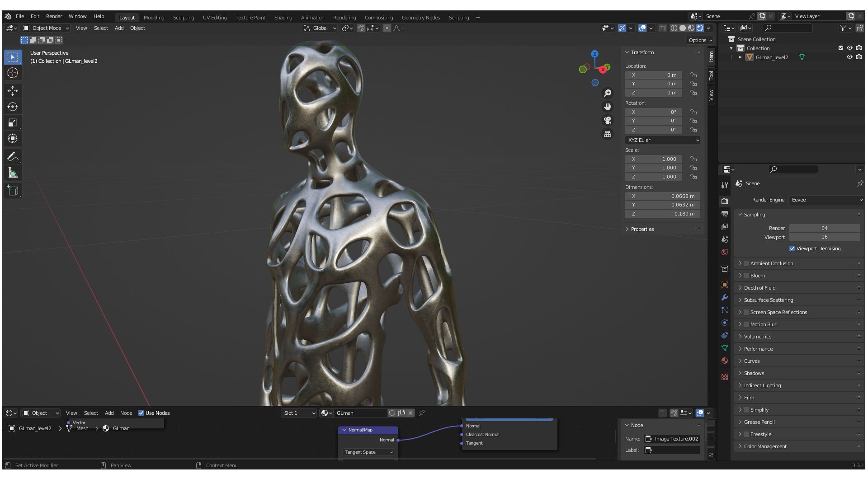Open the Global transform orientation dropdown
868x488 pixels.
320,28
